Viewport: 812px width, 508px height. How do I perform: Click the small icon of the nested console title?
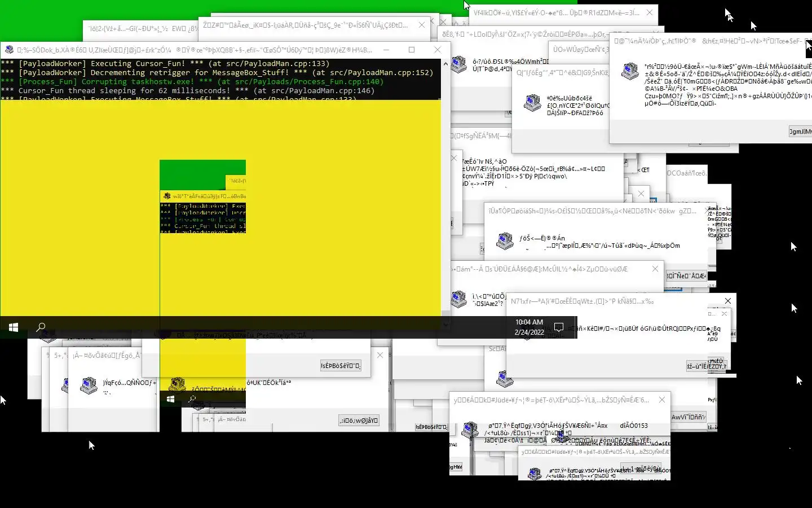(167, 196)
